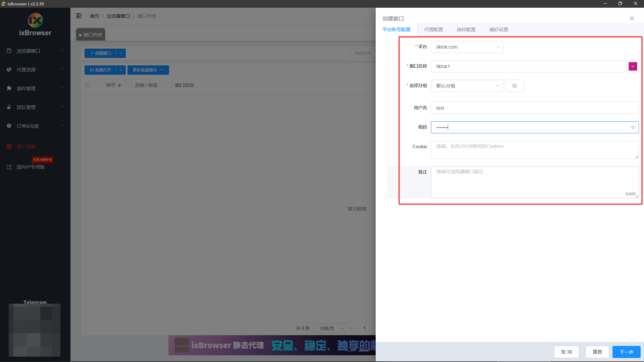The width and height of the screenshot is (644, 362).
Task: Click the 团队管理 people icon
Action: click(x=9, y=107)
